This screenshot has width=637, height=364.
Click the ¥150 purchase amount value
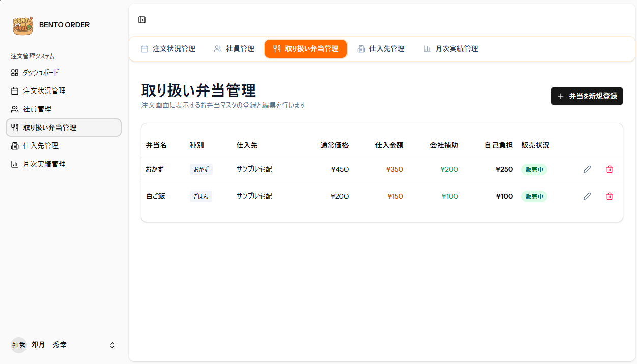[x=395, y=196]
